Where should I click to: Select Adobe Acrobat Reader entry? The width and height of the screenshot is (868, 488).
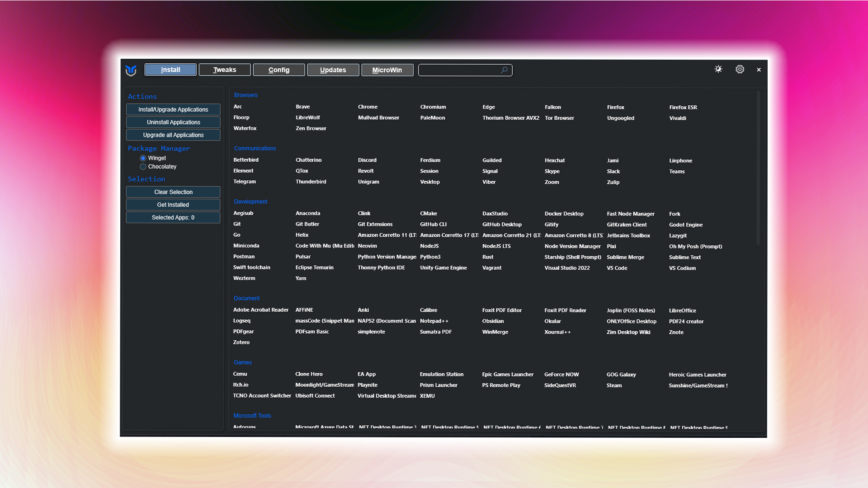261,310
